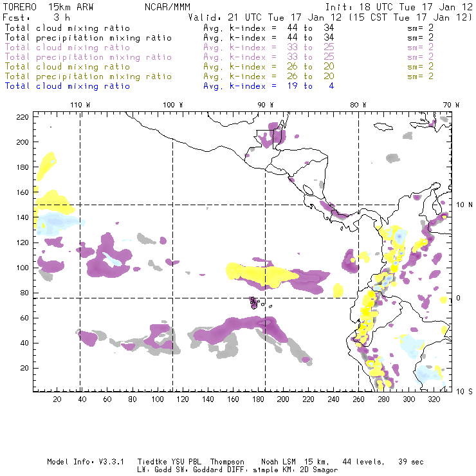Screen dimensions: 476x476
Task: Click the "70 W" longitude label
Action: point(451,105)
